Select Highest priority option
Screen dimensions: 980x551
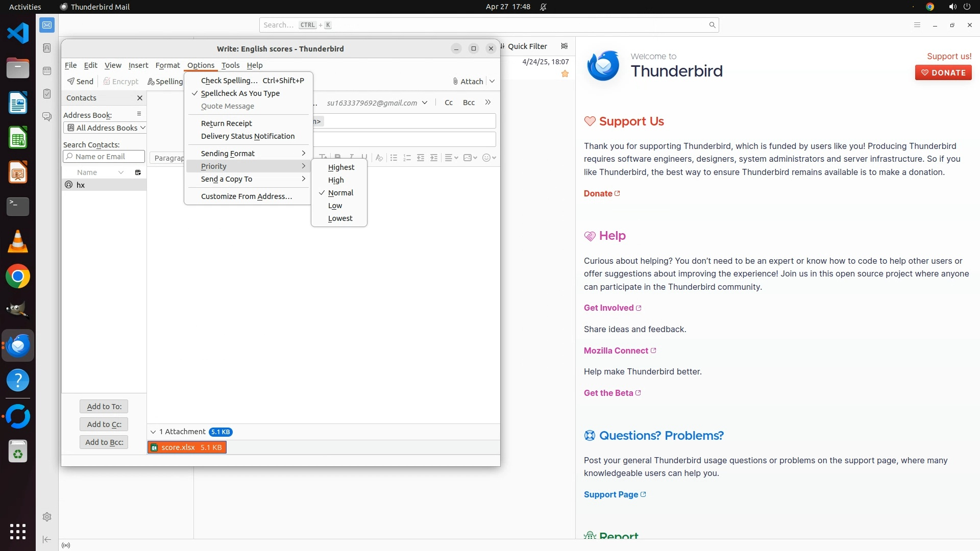tap(341, 167)
